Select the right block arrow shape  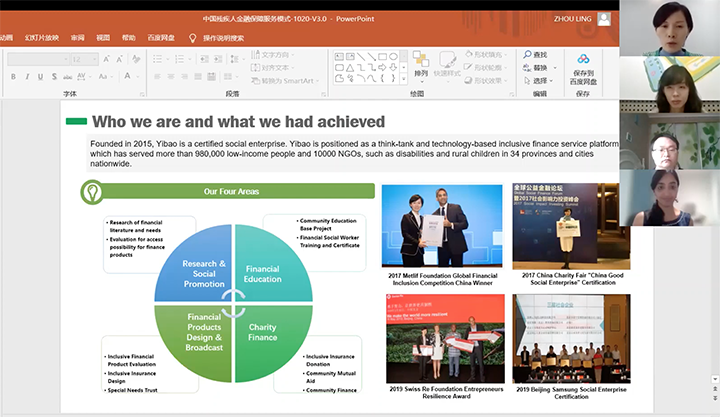[382, 68]
